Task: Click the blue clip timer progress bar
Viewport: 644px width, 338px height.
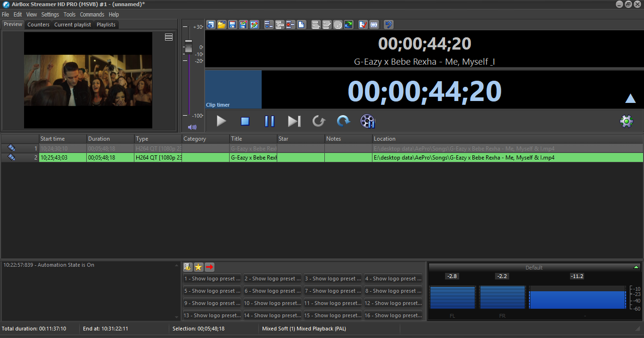Action: tap(233, 89)
